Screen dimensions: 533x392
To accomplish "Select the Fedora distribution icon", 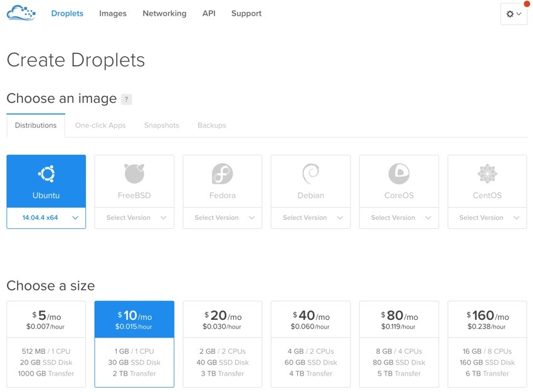I will [x=223, y=173].
